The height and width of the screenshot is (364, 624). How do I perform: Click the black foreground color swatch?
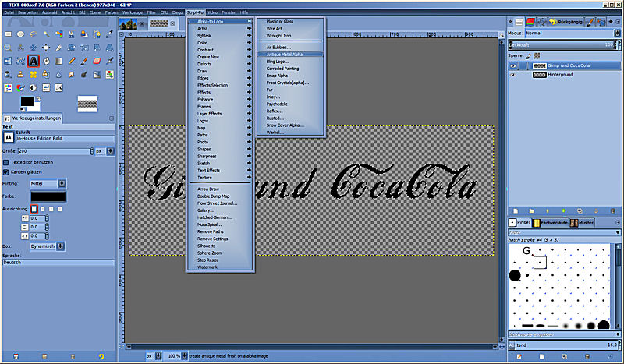[x=27, y=101]
